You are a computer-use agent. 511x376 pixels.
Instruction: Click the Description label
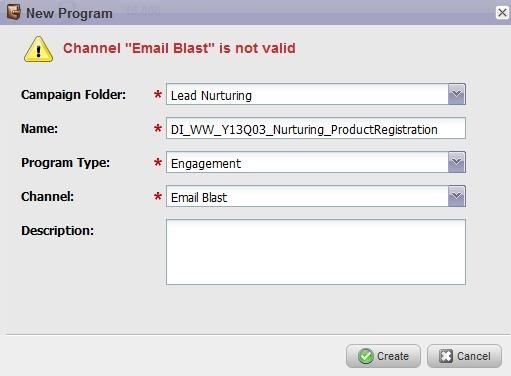(x=58, y=231)
